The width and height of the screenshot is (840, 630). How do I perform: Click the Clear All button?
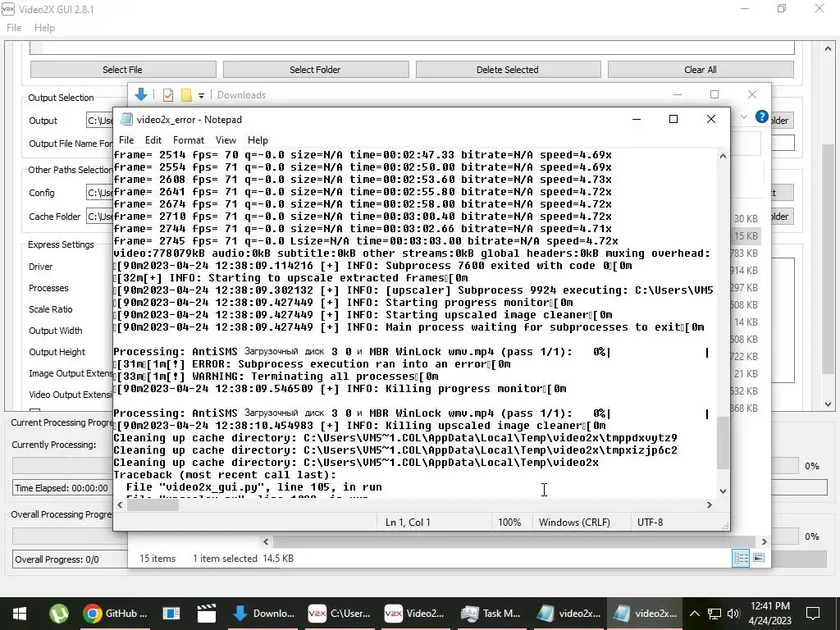click(701, 70)
